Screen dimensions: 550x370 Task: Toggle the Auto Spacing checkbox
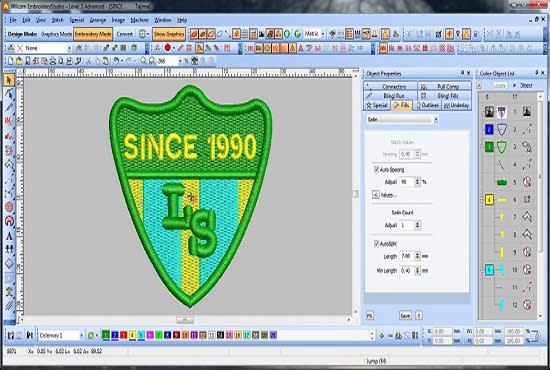[x=376, y=169]
